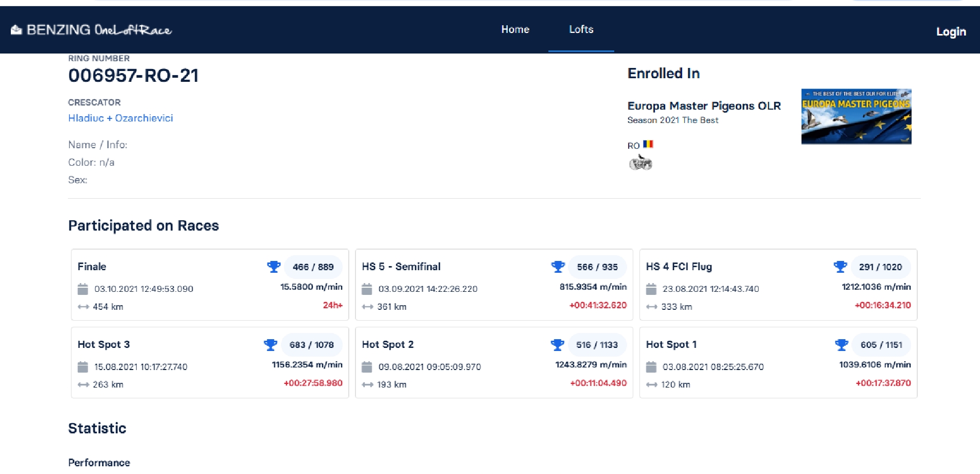980x474 pixels.
Task: Go to the Home menu item
Action: tap(515, 29)
